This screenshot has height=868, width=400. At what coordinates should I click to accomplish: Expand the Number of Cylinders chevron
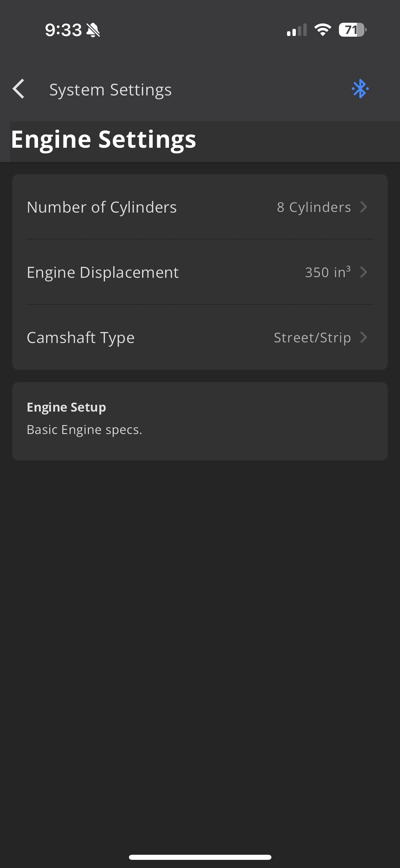(364, 207)
